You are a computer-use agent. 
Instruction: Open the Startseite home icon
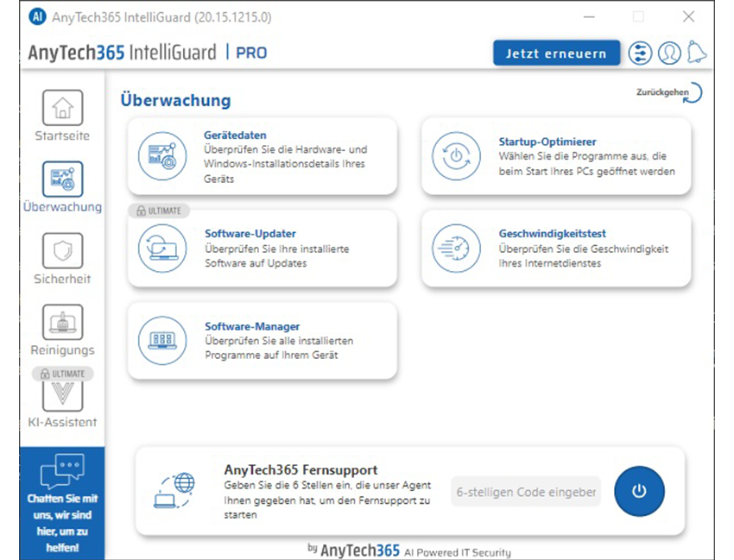pos(62,109)
